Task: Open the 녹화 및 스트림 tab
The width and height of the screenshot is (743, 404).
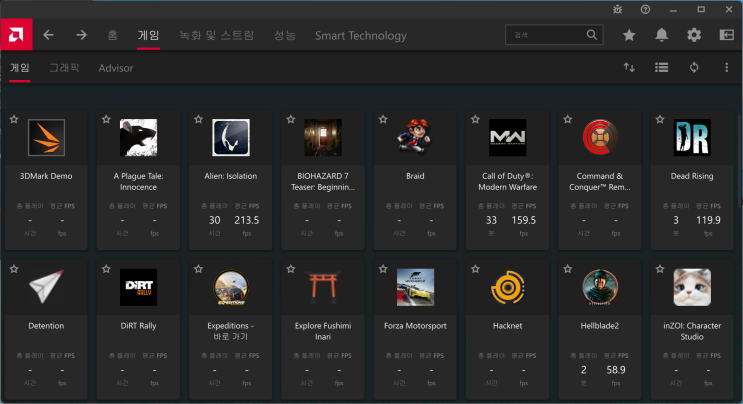Action: coord(217,35)
